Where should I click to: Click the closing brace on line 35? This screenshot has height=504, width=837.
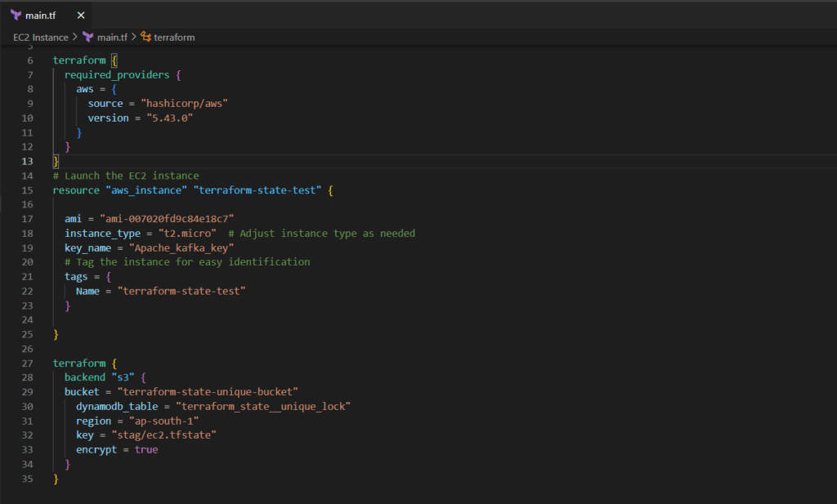click(x=56, y=479)
